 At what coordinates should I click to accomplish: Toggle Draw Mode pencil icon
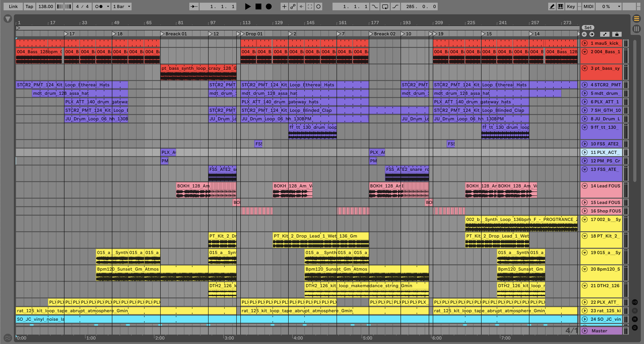(552, 6)
